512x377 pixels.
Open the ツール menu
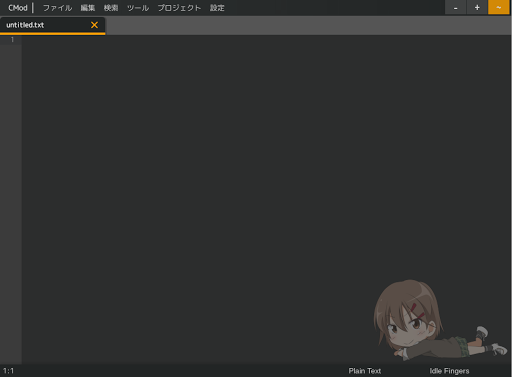[x=138, y=8]
